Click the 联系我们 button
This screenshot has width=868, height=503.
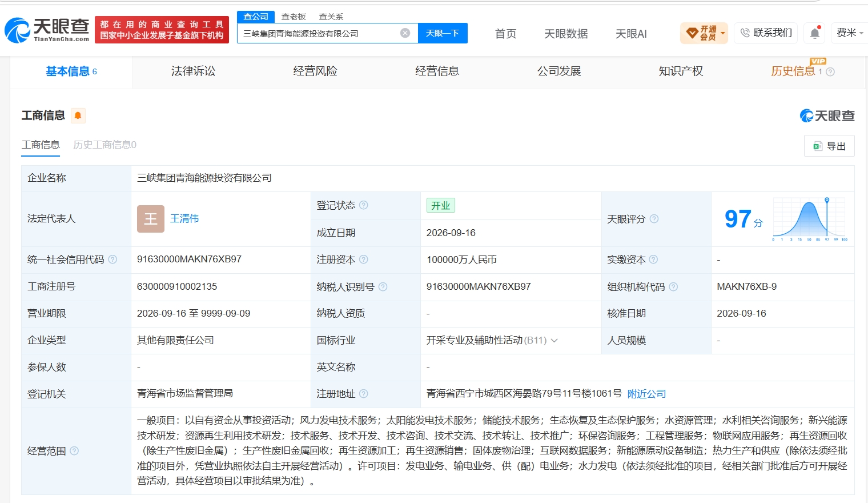coord(766,33)
